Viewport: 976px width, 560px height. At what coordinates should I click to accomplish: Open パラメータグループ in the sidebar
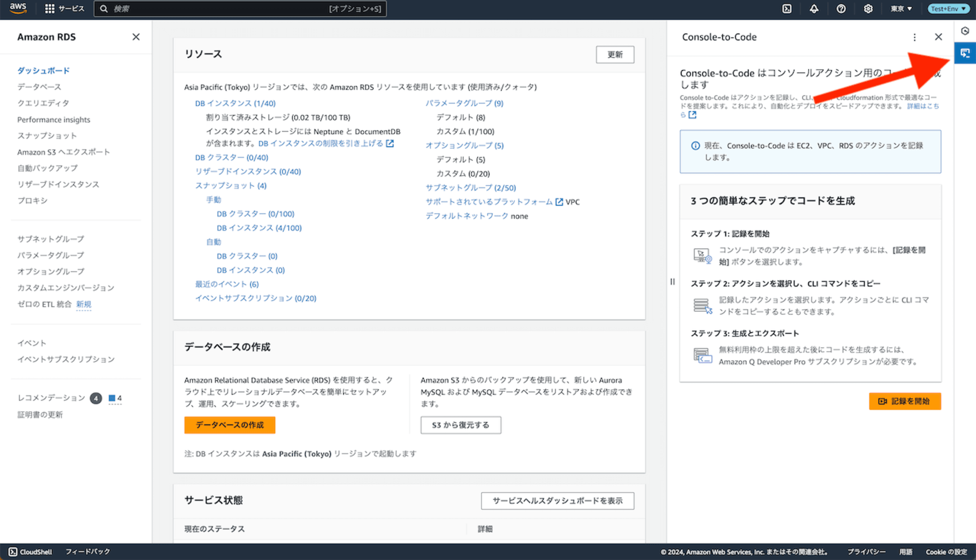[x=51, y=255]
